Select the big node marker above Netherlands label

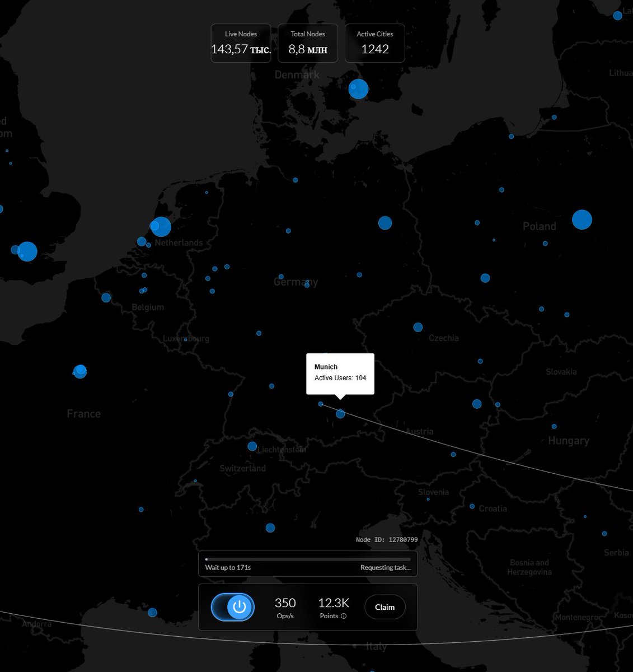(x=161, y=227)
